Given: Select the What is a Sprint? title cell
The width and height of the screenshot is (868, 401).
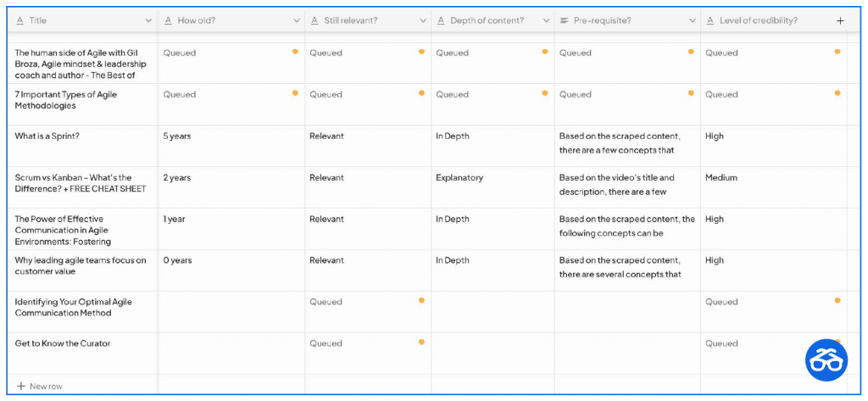Looking at the screenshot, I should [x=83, y=146].
